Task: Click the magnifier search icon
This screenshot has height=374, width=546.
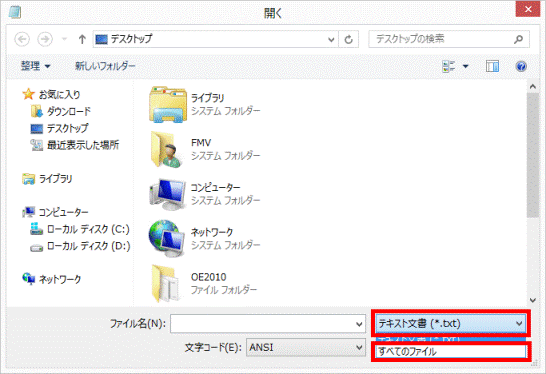Action: [x=518, y=39]
